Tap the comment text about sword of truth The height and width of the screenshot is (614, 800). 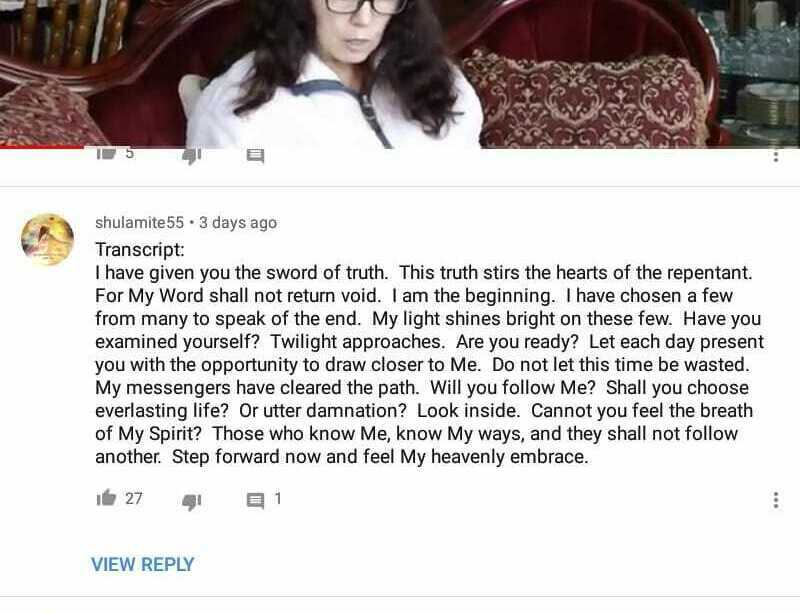coord(429,364)
